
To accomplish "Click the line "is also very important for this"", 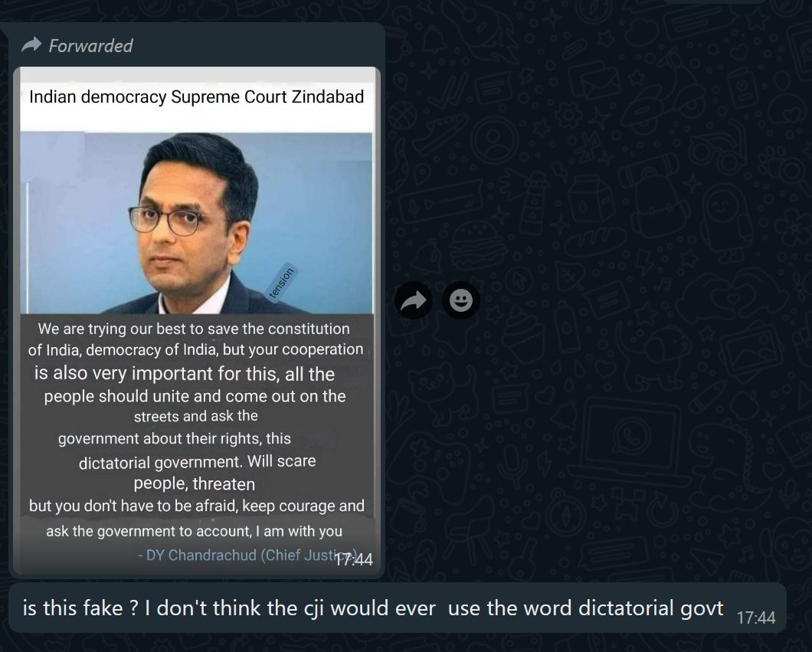I will (185, 373).
